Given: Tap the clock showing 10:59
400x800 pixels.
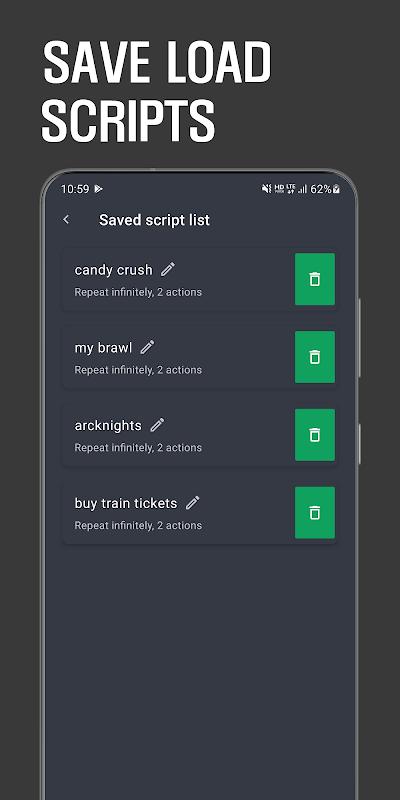Looking at the screenshot, I should point(75,189).
